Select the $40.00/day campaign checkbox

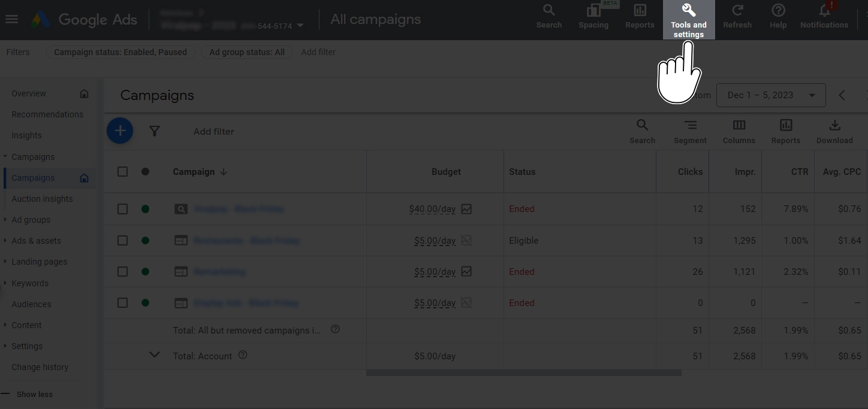click(123, 209)
